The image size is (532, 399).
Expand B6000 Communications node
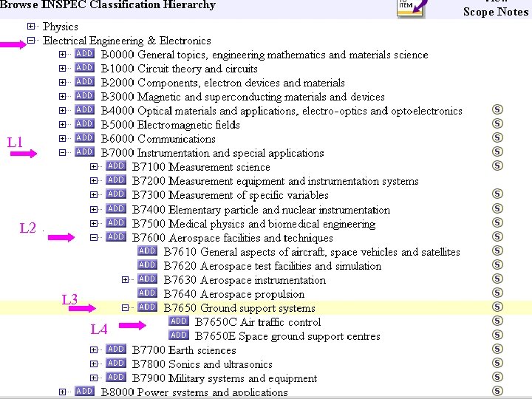pyautogui.click(x=62, y=138)
